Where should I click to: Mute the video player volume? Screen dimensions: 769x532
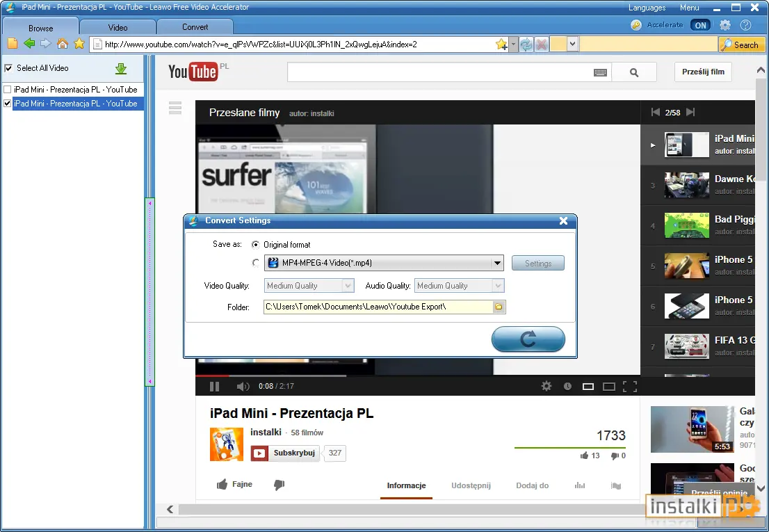(x=243, y=387)
